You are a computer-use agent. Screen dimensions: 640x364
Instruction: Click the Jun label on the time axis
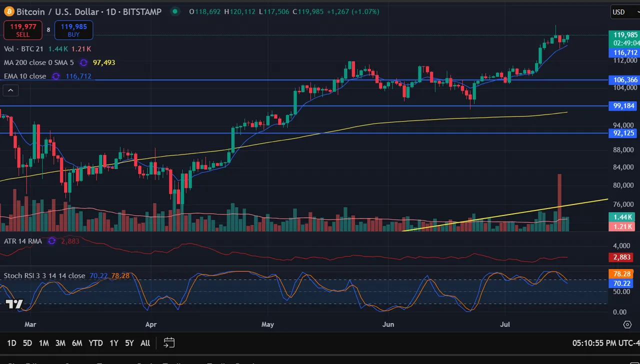click(x=388, y=324)
